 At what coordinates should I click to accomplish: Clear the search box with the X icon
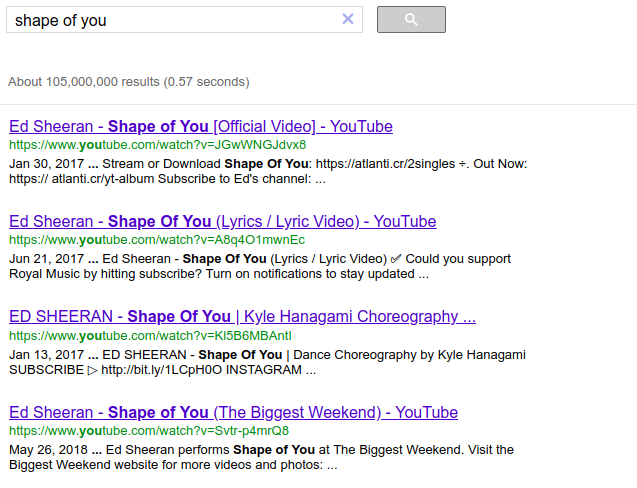348,19
